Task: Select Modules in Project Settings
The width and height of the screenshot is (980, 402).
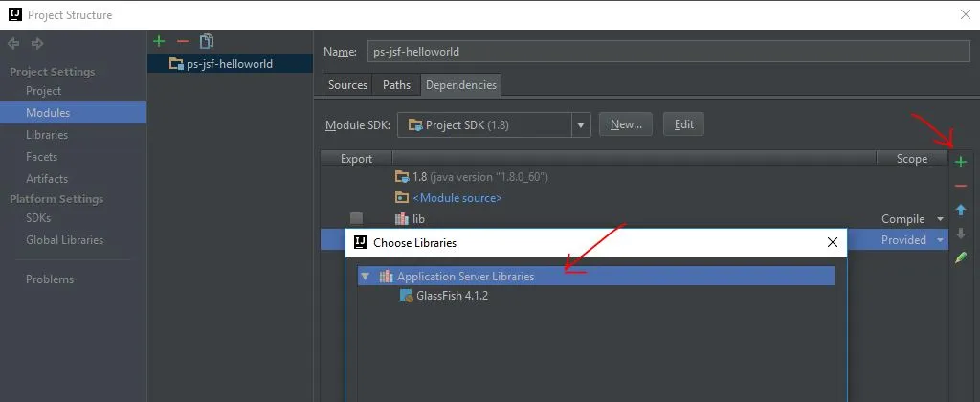Action: 73,113
